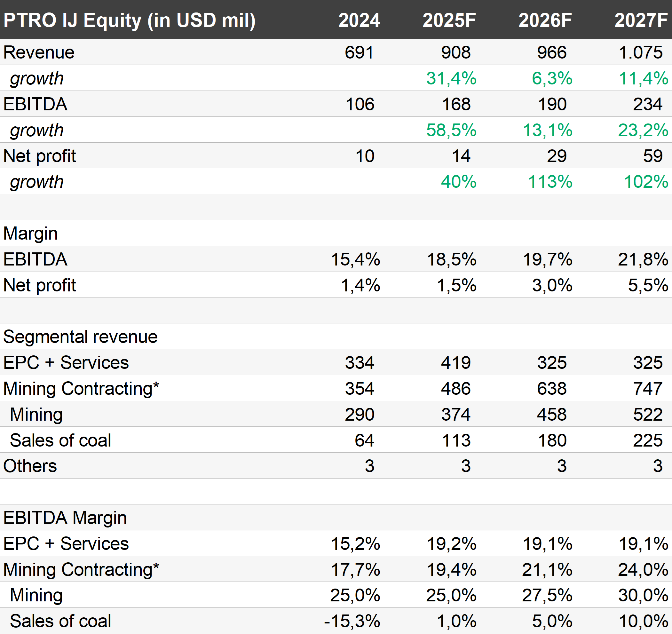The height and width of the screenshot is (634, 672).
Task: Click the 2024 Revenue value 691
Action: (359, 52)
